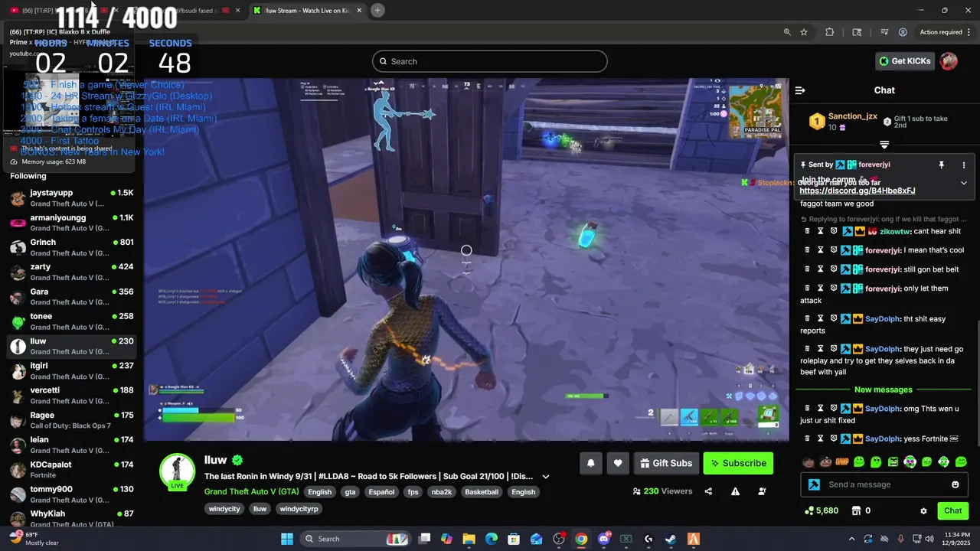Open the discord.gg invite link in pinned message

857,191
